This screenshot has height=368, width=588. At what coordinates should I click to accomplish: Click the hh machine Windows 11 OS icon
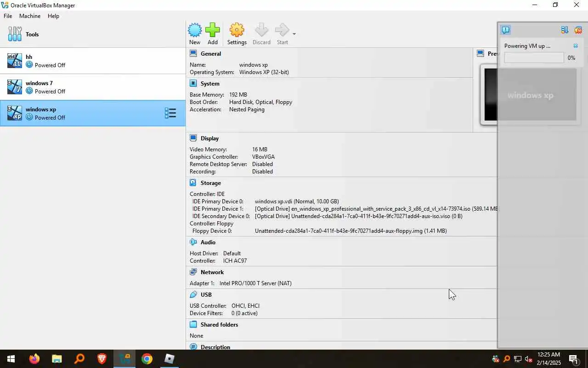pos(15,61)
